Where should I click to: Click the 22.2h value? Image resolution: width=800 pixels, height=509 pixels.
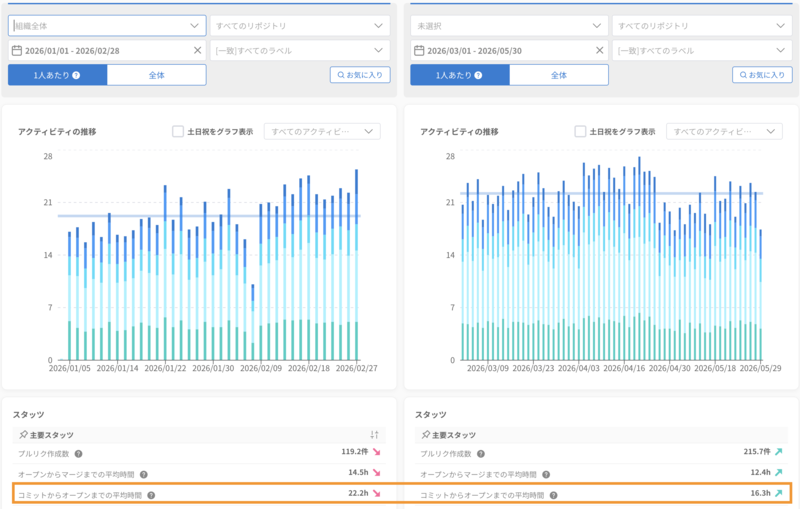pyautogui.click(x=358, y=493)
